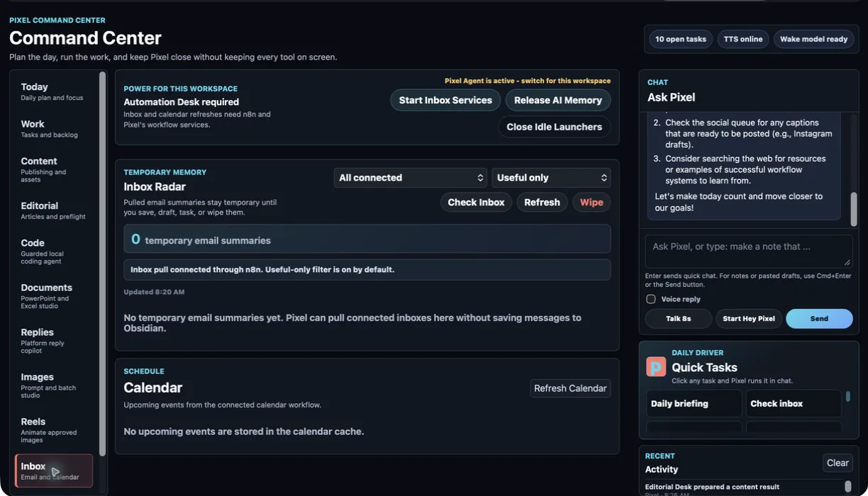Click Start Hey Pixel button
Screen dimensions: 868x496
point(749,319)
